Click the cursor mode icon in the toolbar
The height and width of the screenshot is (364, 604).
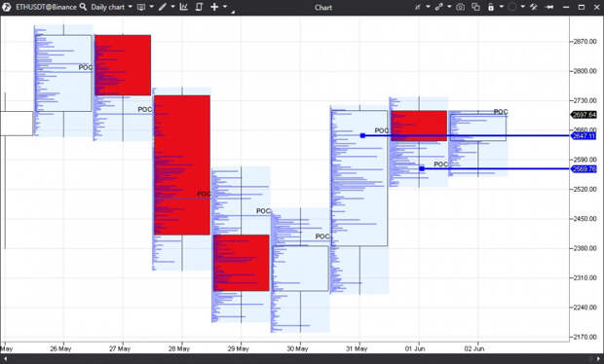(418, 7)
